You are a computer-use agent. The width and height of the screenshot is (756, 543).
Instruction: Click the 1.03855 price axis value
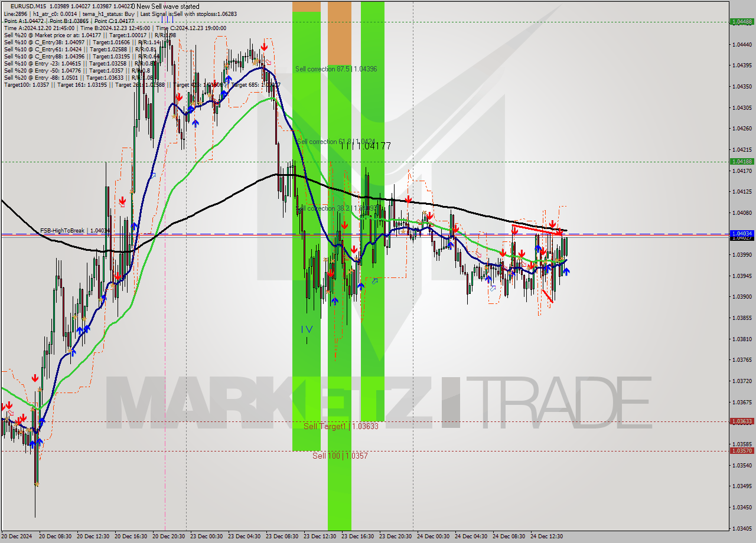click(x=742, y=318)
